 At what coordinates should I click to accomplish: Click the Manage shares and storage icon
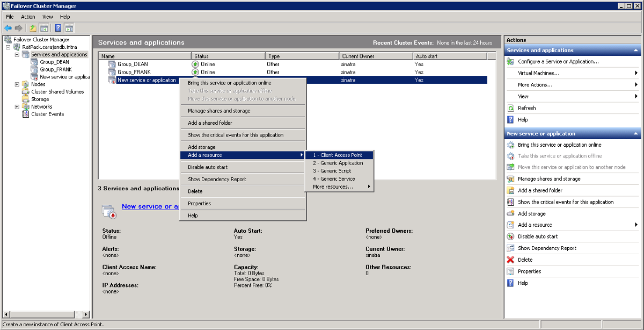511,179
